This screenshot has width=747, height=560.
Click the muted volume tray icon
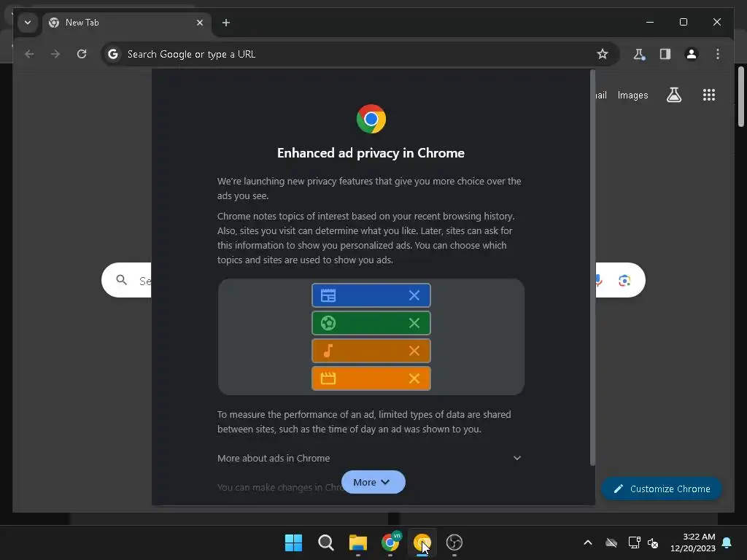tap(653, 542)
